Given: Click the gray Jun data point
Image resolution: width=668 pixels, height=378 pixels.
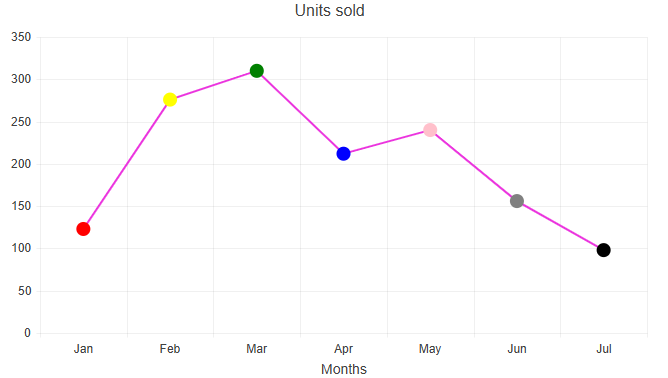Looking at the screenshot, I should (x=517, y=201).
